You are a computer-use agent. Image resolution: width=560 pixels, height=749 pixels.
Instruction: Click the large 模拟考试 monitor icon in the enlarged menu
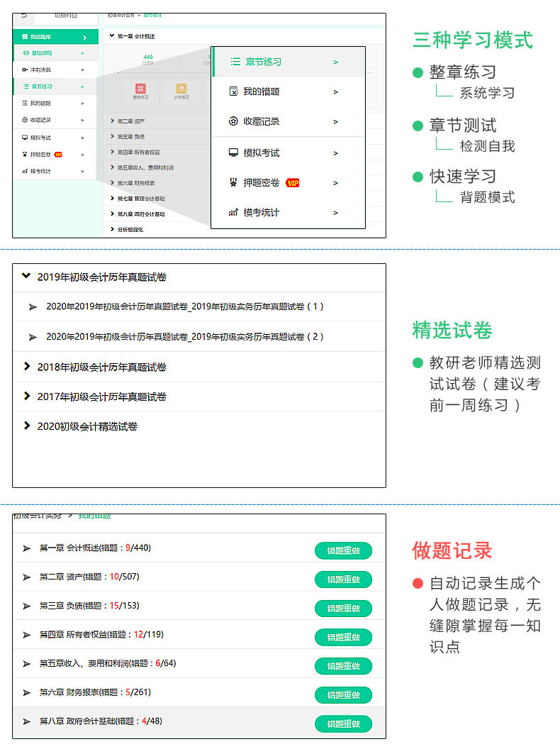[233, 153]
